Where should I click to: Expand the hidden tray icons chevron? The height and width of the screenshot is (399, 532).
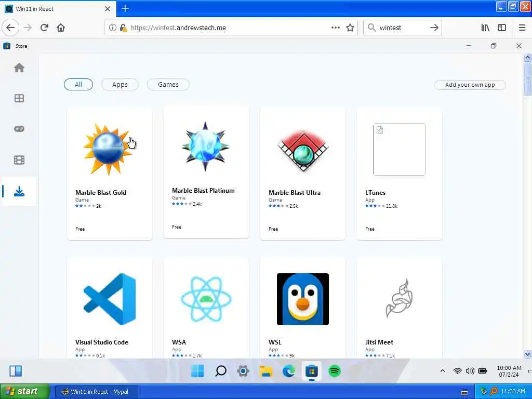click(443, 371)
